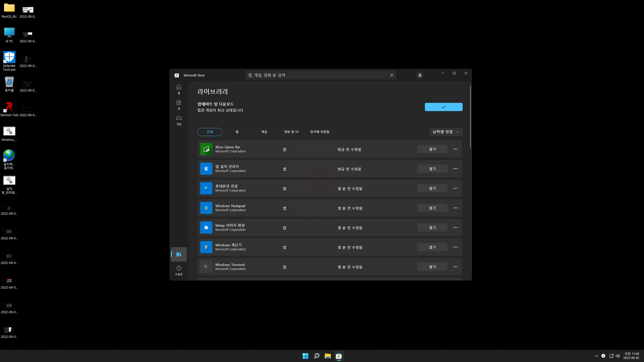
Task: Click the Webp 이미지 확장 app icon
Action: [206, 227]
